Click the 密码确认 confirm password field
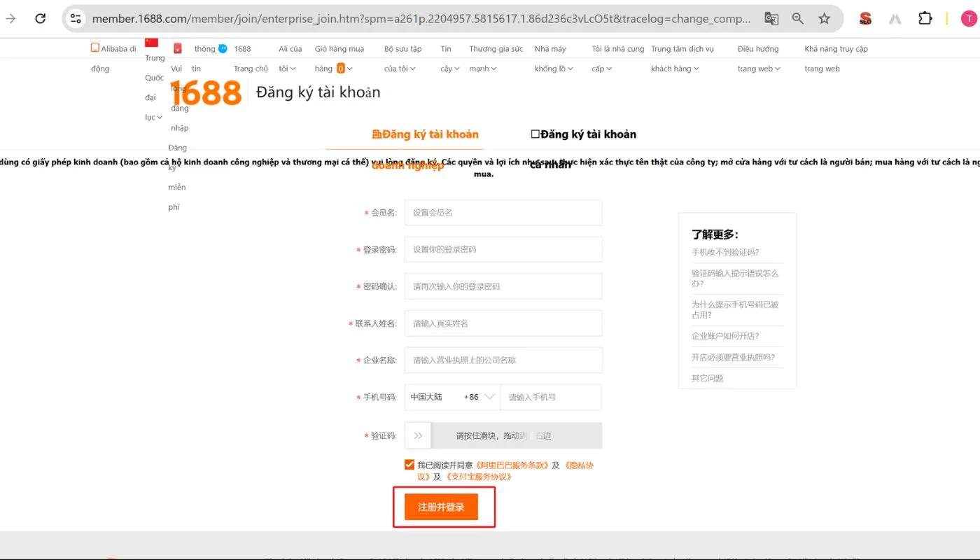This screenshot has height=560, width=980. click(503, 286)
